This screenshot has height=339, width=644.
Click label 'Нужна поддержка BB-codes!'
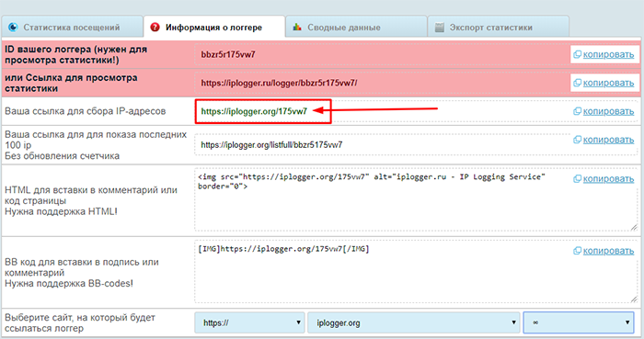point(69,284)
